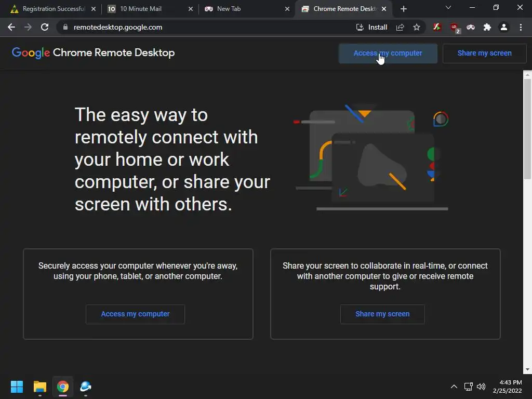Open the blue globe taskbar app
This screenshot has height=399, width=532.
tap(86, 387)
